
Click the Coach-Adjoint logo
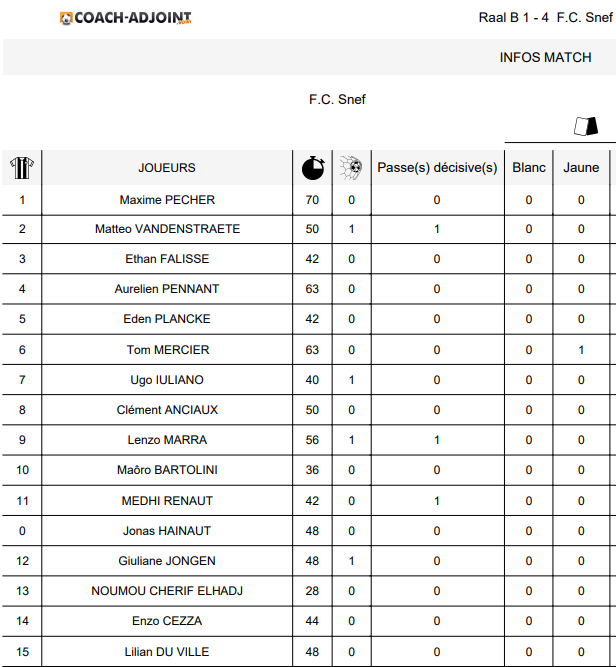[x=126, y=18]
